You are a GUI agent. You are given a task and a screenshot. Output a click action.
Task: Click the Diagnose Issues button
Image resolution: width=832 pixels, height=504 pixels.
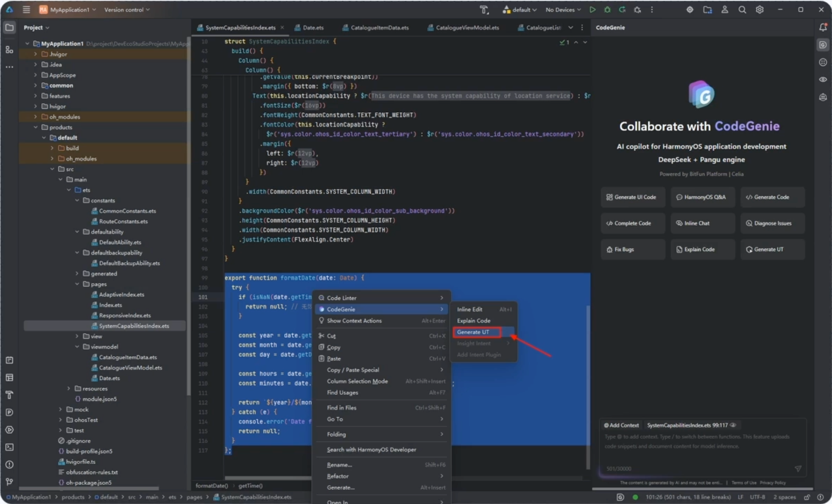772,223
